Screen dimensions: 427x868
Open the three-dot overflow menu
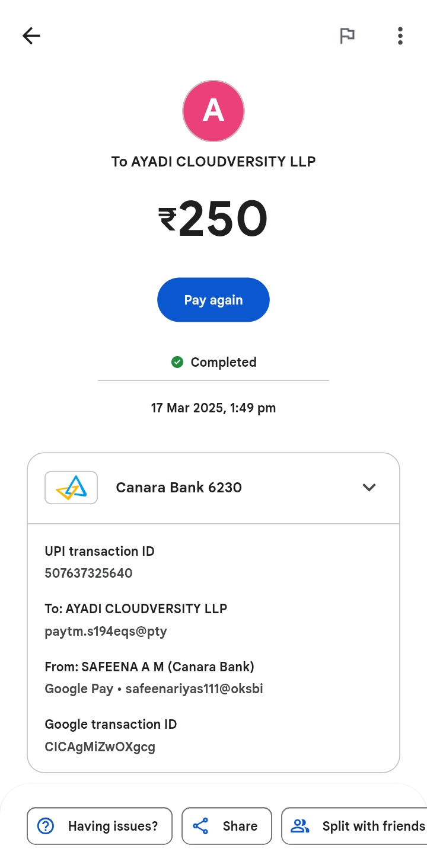pyautogui.click(x=400, y=36)
